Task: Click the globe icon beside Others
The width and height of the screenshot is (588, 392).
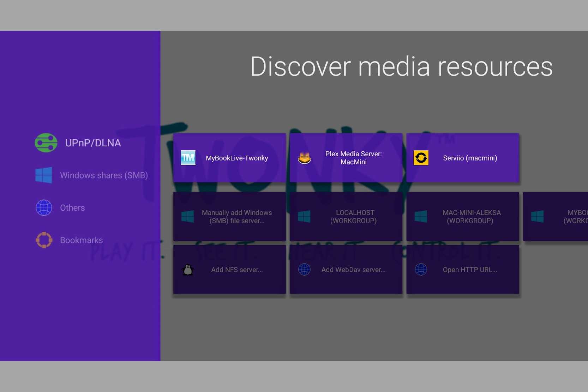Action: 44,208
